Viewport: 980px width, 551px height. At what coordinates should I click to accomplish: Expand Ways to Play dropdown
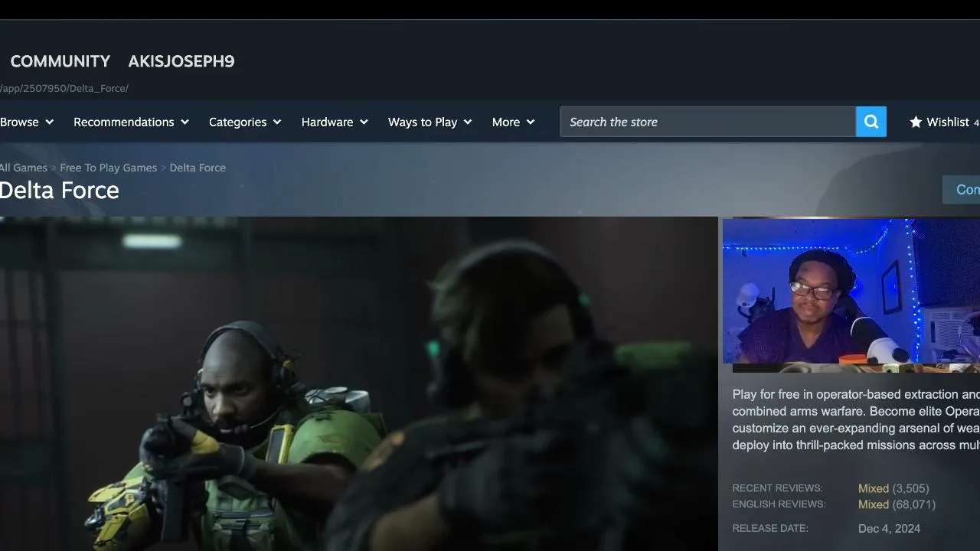point(430,122)
